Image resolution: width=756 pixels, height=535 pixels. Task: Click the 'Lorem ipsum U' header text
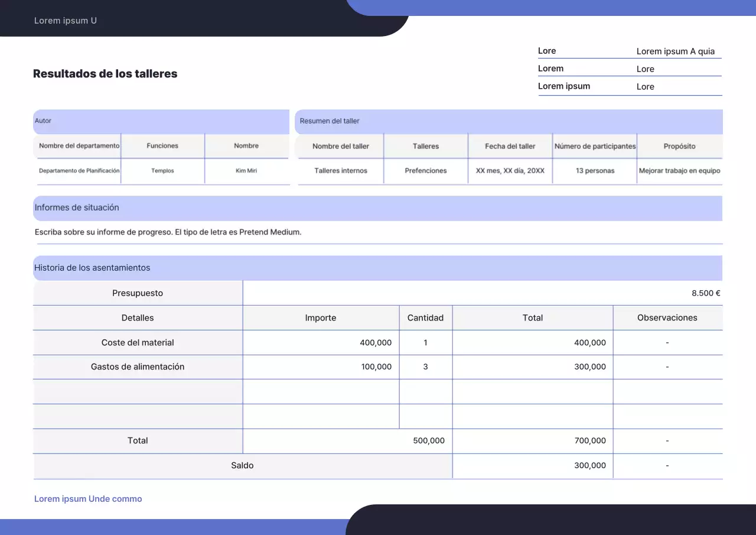tap(66, 21)
